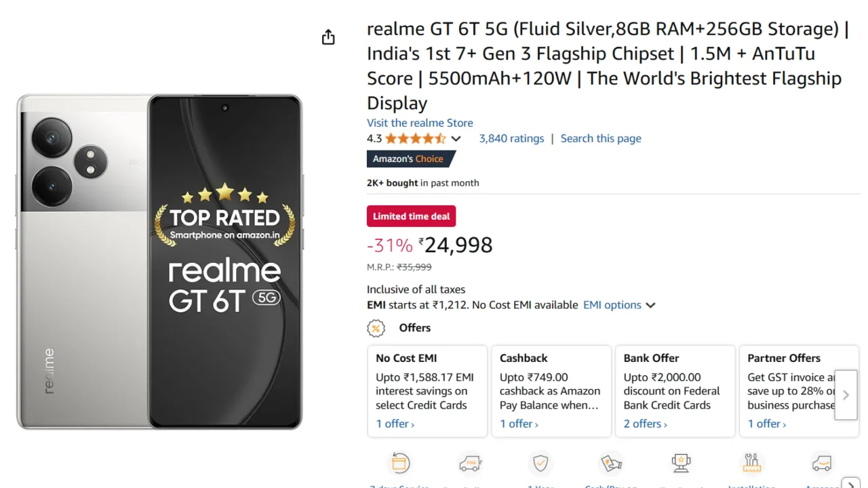This screenshot has height=488, width=868.
Task: Click the Top Brand trophy icon
Action: click(x=681, y=464)
